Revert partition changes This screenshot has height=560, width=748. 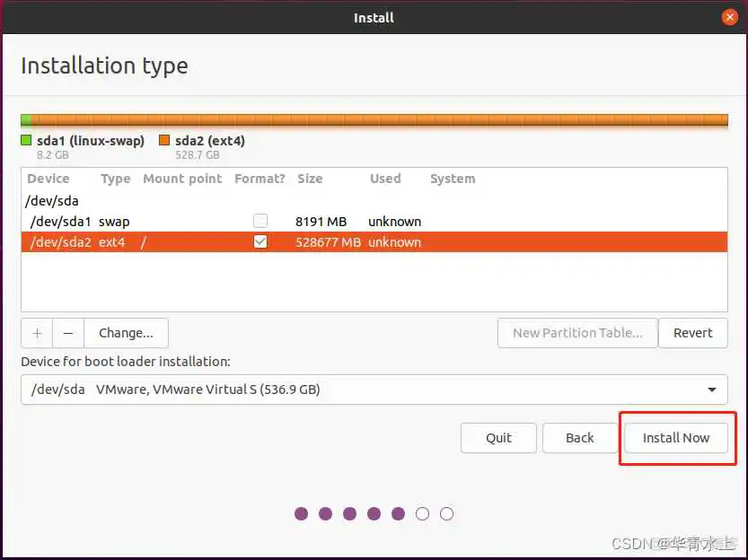(693, 333)
